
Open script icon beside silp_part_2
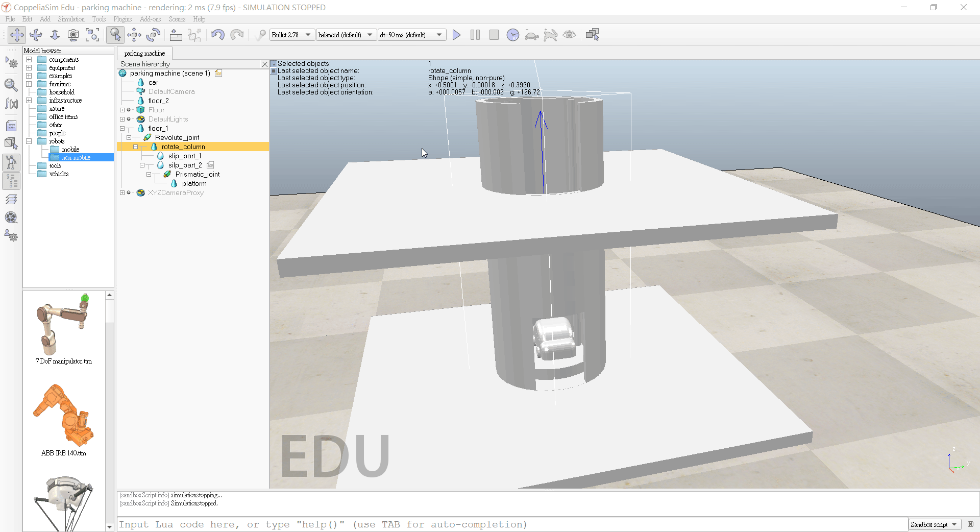click(x=211, y=165)
